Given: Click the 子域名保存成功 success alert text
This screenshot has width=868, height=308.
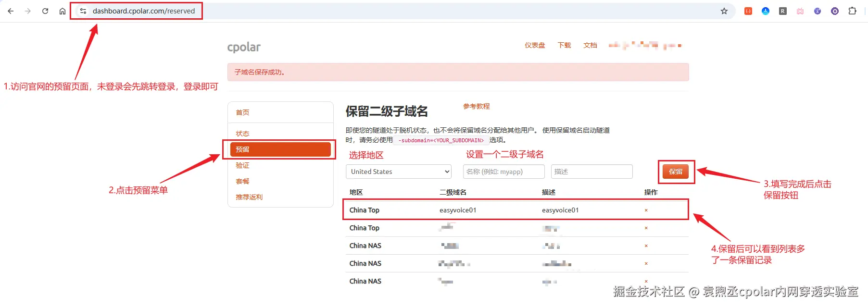Looking at the screenshot, I should click(x=260, y=72).
